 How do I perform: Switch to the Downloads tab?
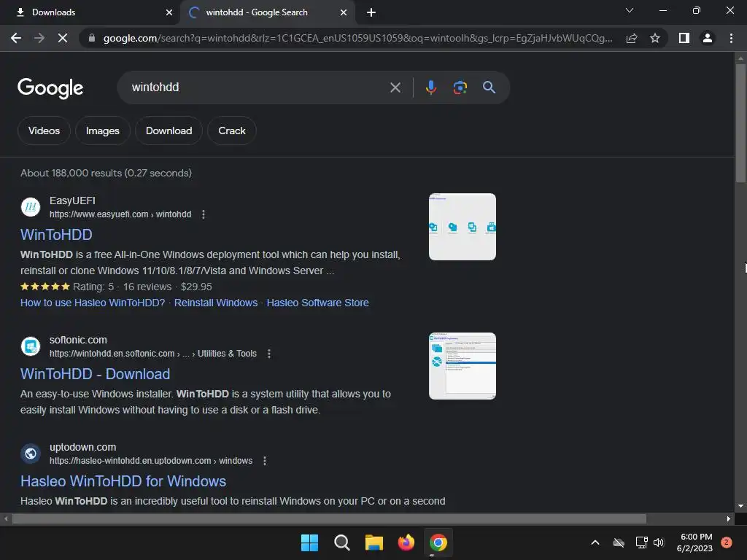[x=90, y=12]
